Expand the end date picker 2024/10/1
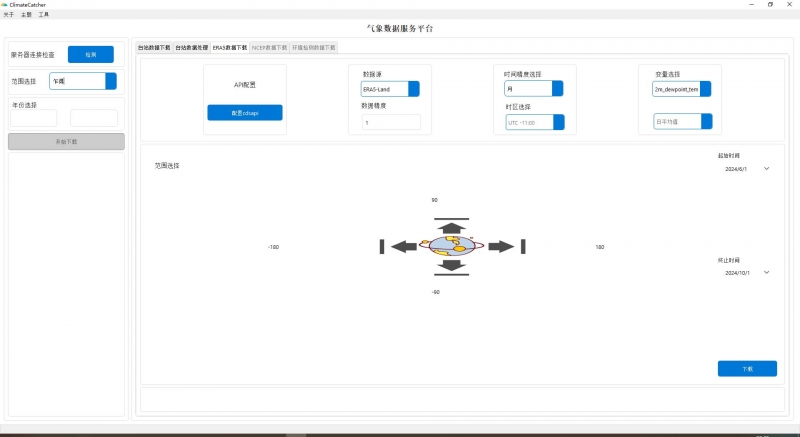Viewport: 800px width, 437px height. [766, 272]
